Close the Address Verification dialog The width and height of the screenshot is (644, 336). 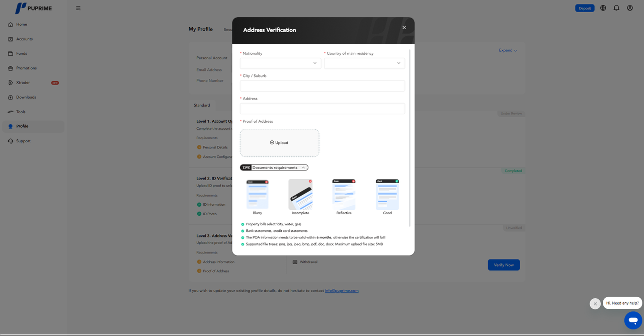click(404, 28)
